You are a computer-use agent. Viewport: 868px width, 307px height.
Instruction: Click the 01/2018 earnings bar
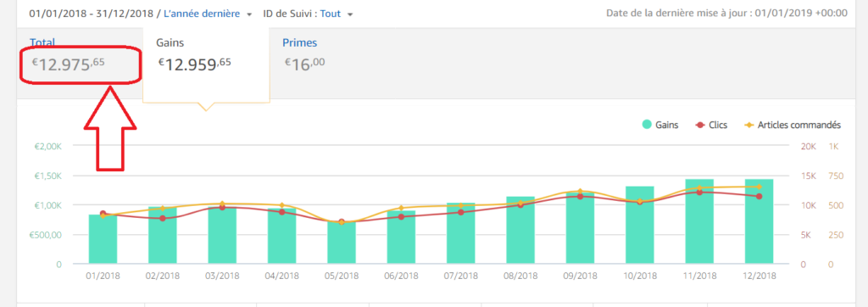point(103,239)
